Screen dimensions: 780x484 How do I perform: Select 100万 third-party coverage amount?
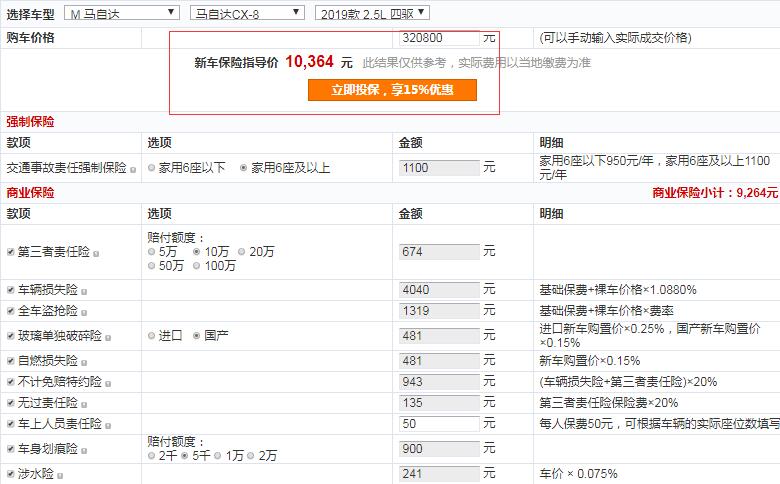pos(196,266)
